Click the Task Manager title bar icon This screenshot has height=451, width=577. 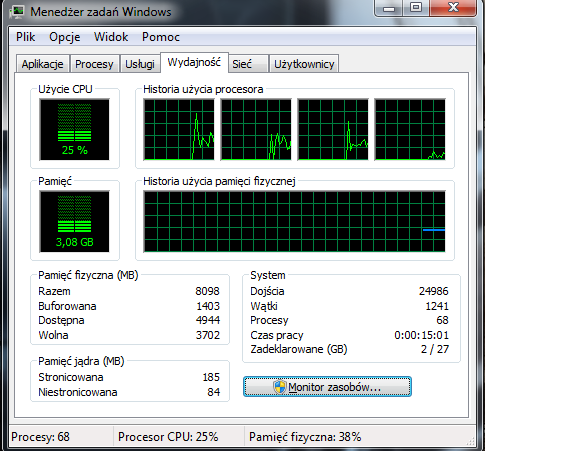17,12
